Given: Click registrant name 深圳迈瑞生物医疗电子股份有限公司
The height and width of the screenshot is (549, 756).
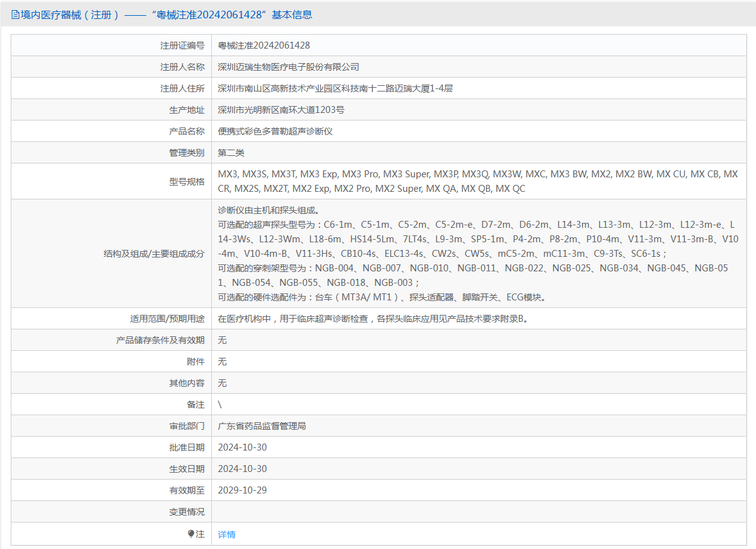Looking at the screenshot, I should pyautogui.click(x=288, y=67).
